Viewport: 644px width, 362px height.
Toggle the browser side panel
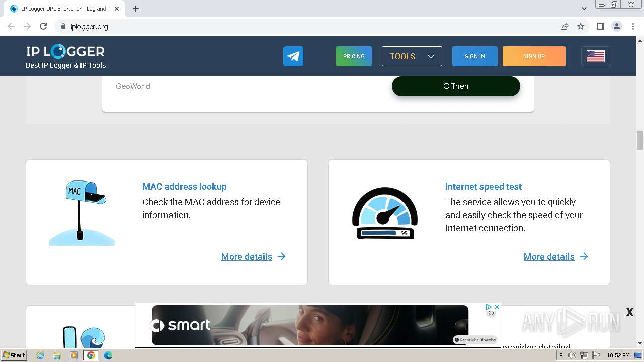coord(600,26)
